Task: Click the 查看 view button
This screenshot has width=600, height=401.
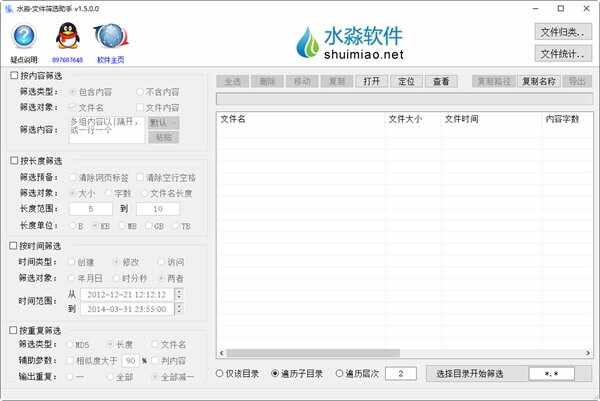Action: coord(440,81)
